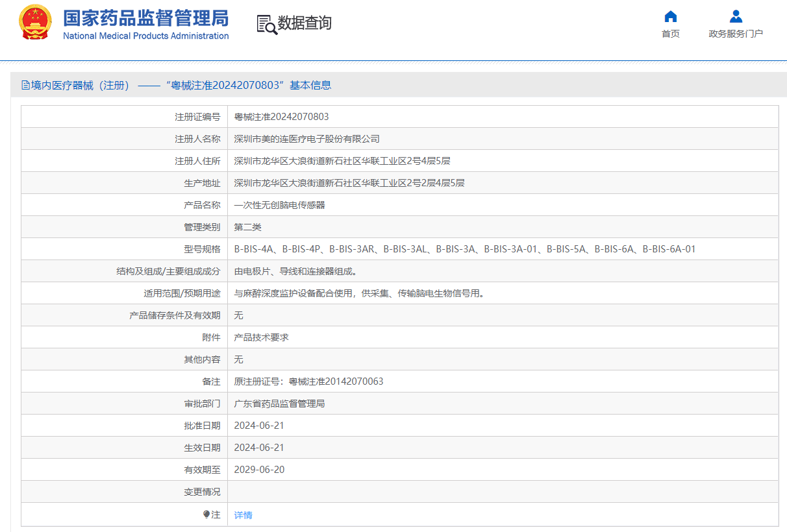
Task: Select product name 一次性无创脑电传感器
Action: [279, 205]
